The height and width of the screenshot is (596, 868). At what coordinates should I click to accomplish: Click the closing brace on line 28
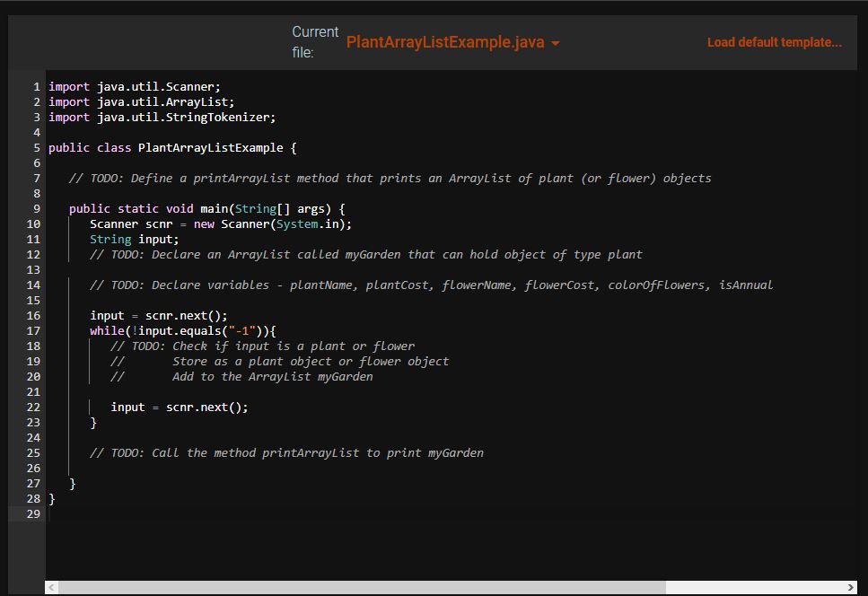[52, 498]
